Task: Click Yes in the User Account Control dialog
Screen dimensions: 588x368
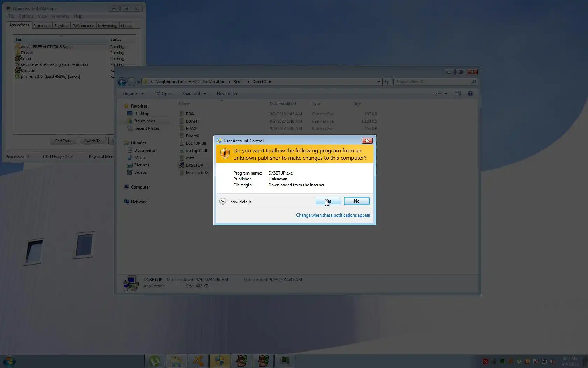Action: [x=328, y=201]
